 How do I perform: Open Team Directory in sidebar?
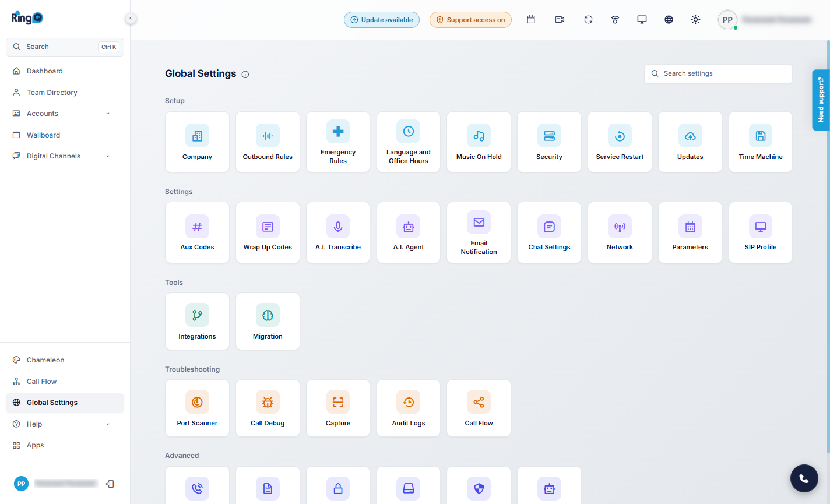(65, 93)
